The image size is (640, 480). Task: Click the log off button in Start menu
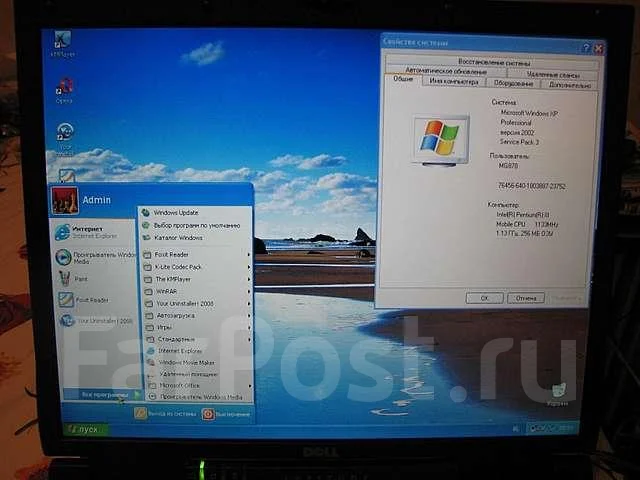click(x=166, y=414)
